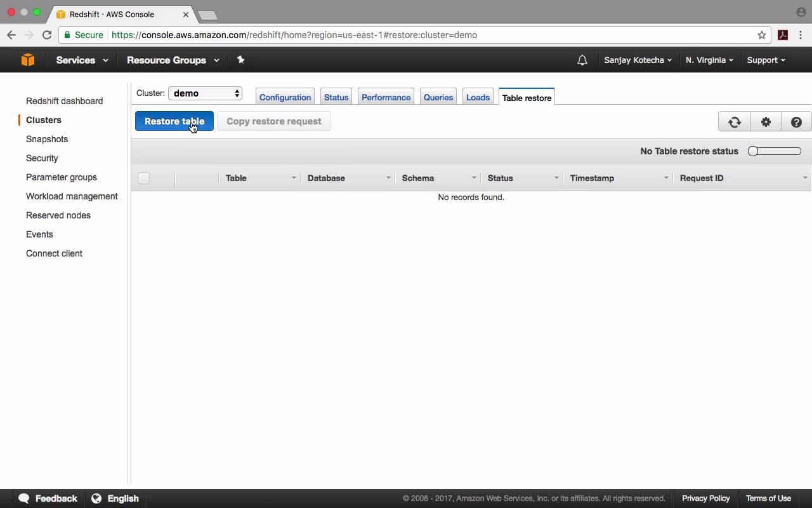Screen dimensions: 812x508
Task: Switch to the Performance tab
Action: [x=386, y=97]
